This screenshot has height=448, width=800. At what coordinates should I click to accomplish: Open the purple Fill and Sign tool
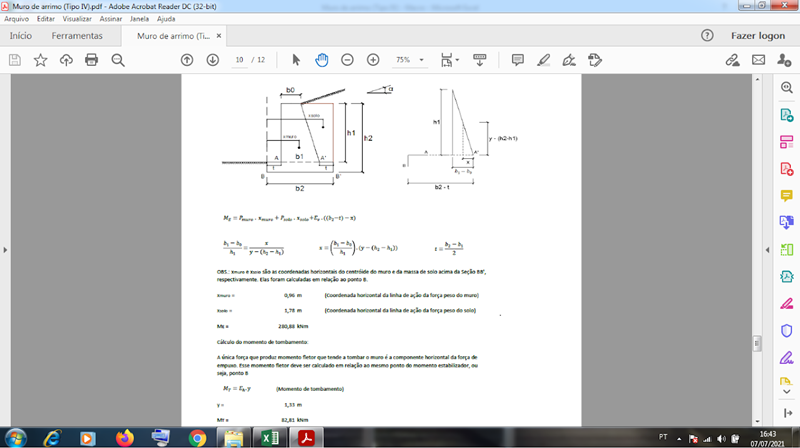pyautogui.click(x=786, y=358)
